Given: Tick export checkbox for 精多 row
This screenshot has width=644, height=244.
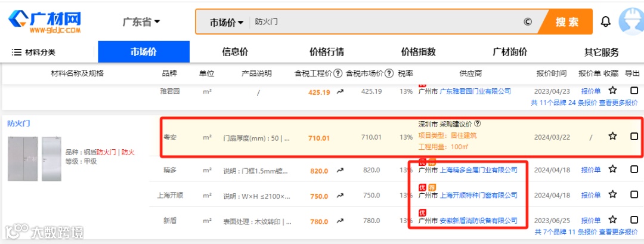Looking at the screenshot, I should coord(634,169).
